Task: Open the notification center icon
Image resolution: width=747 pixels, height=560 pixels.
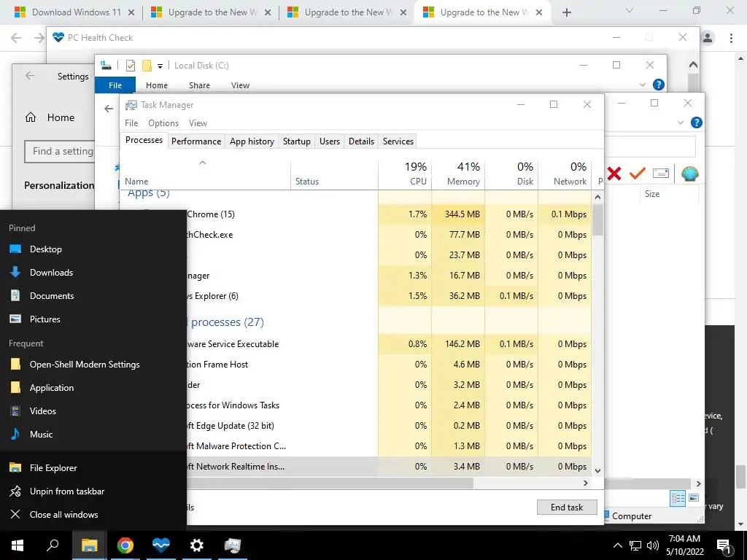Action: 723,545
